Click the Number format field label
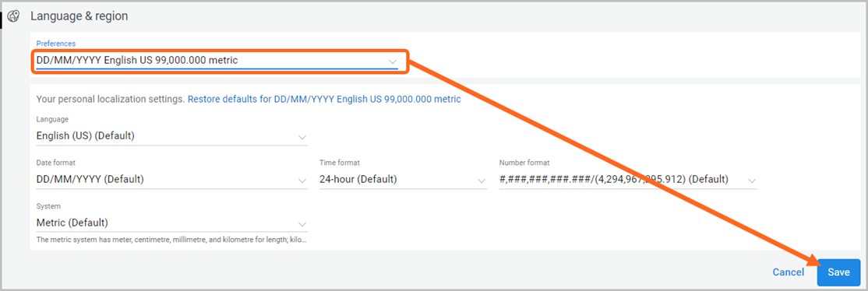Viewport: 868px width, 291px height. pos(524,163)
